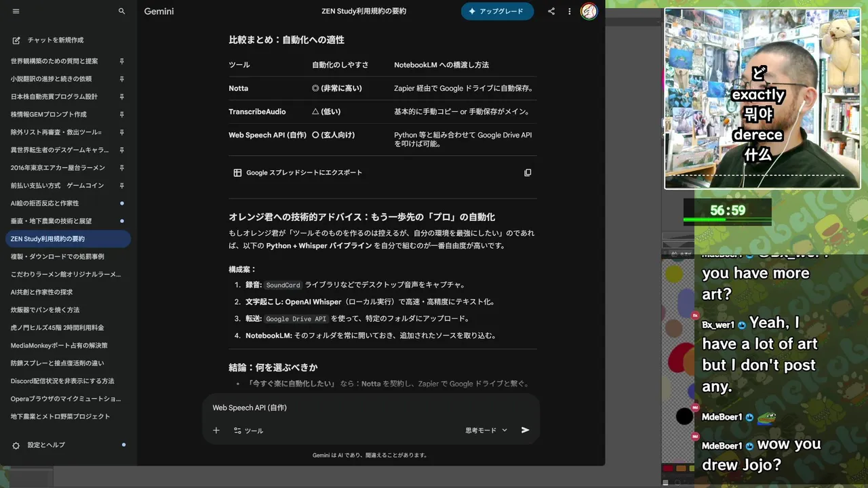Click the search chats magnifier icon

click(122, 12)
